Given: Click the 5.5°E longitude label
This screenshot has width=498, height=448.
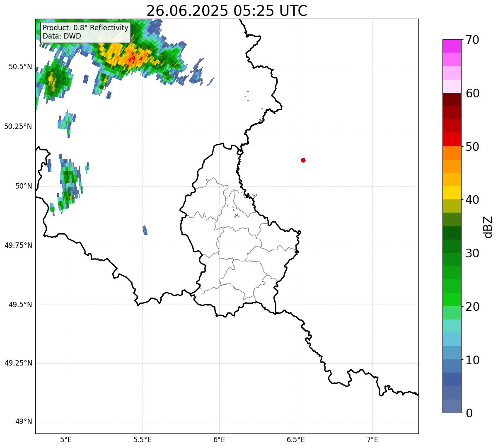Looking at the screenshot, I should 143,439.
